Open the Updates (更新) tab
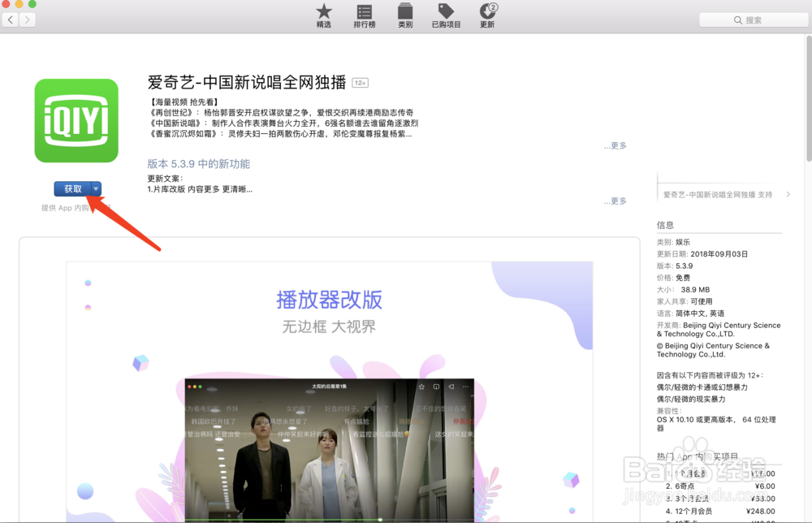Image resolution: width=812 pixels, height=523 pixels. [487, 15]
